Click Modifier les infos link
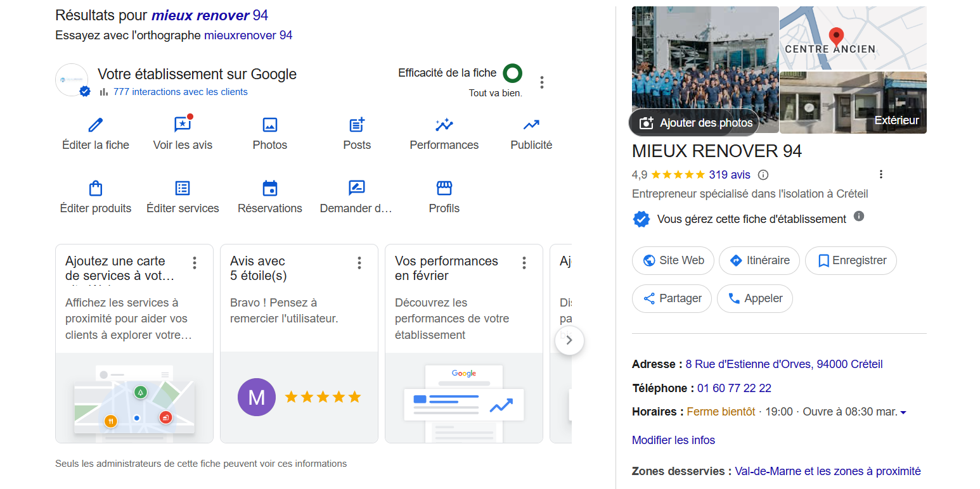 click(673, 440)
